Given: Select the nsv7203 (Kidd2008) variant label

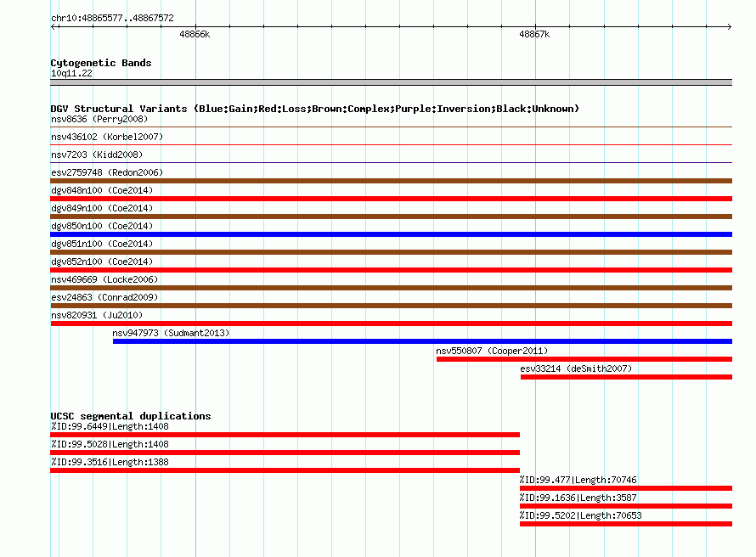Looking at the screenshot, I should pos(97,155).
